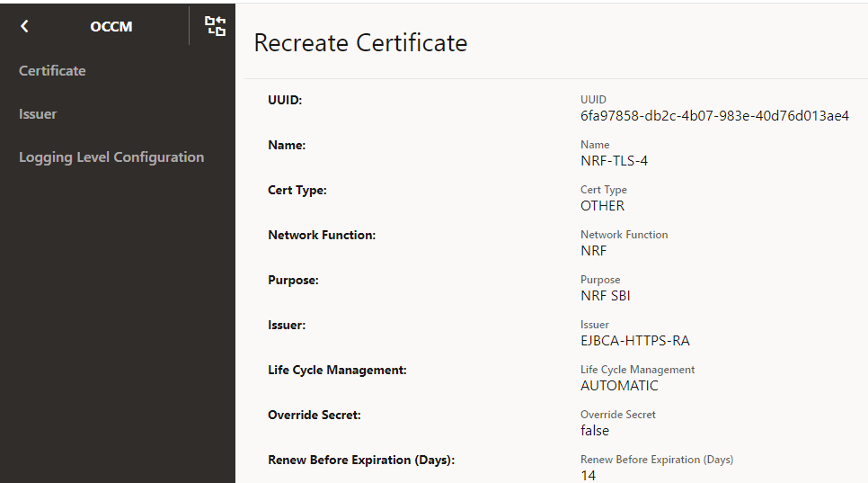
Task: Open the Issuer sidebar menu item
Action: tap(38, 114)
